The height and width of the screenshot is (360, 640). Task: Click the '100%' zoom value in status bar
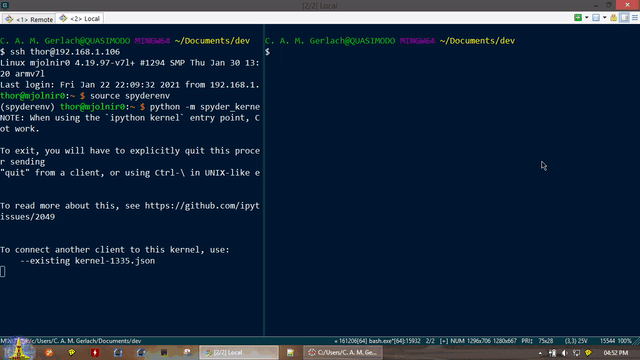(624, 341)
